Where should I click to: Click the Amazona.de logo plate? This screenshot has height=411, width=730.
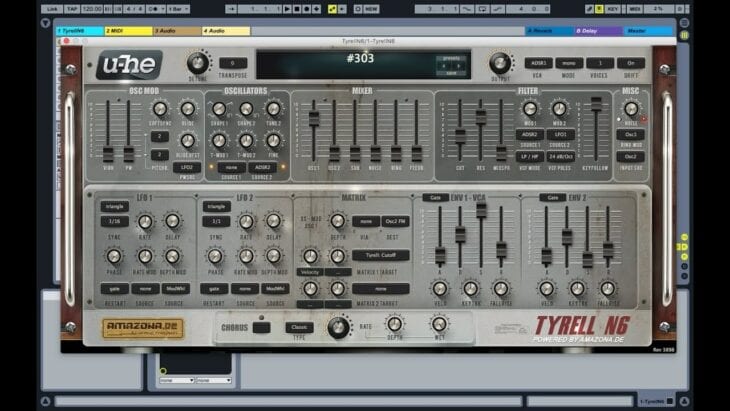pos(143,328)
